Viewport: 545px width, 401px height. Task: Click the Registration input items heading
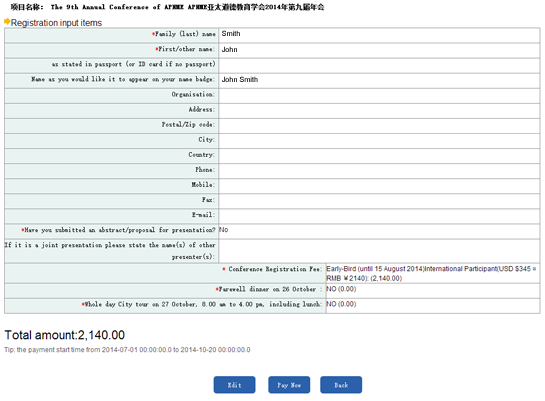56,23
